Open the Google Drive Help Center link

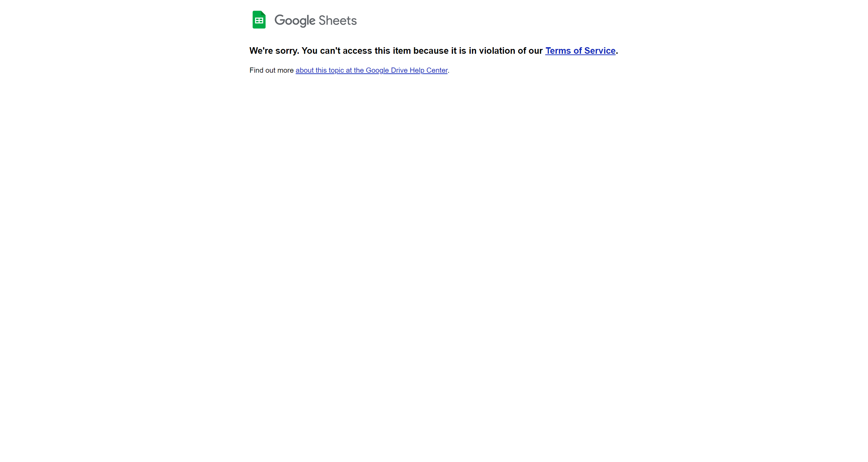[x=371, y=70]
